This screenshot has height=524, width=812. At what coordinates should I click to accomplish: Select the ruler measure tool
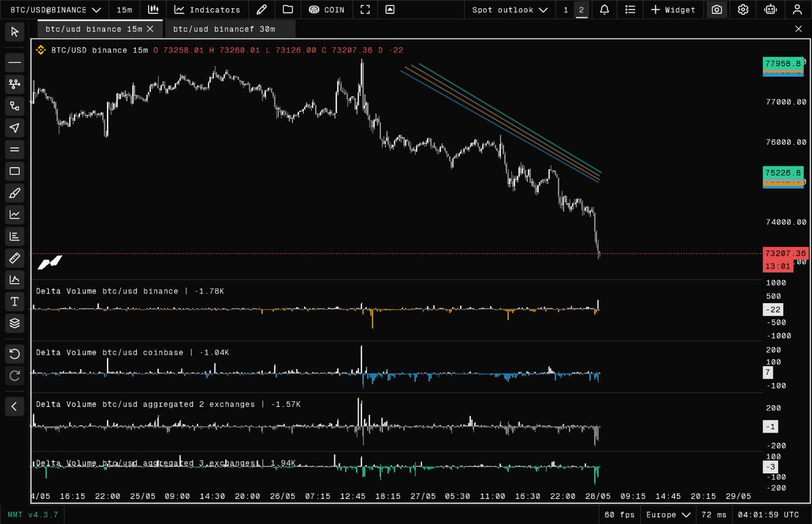coord(14,258)
